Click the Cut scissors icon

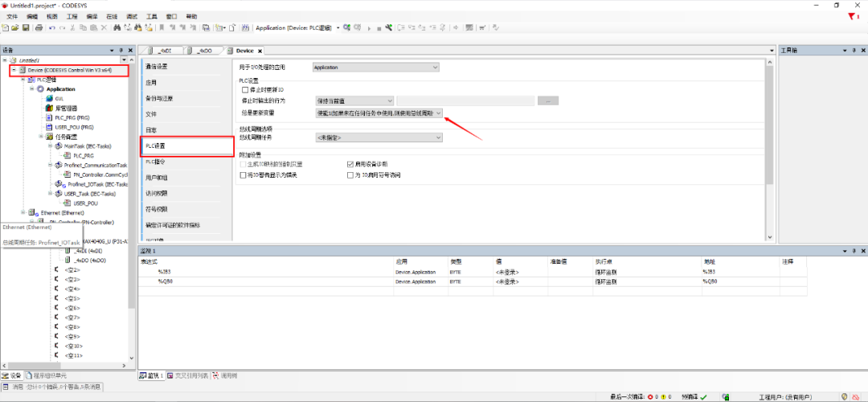(x=73, y=27)
